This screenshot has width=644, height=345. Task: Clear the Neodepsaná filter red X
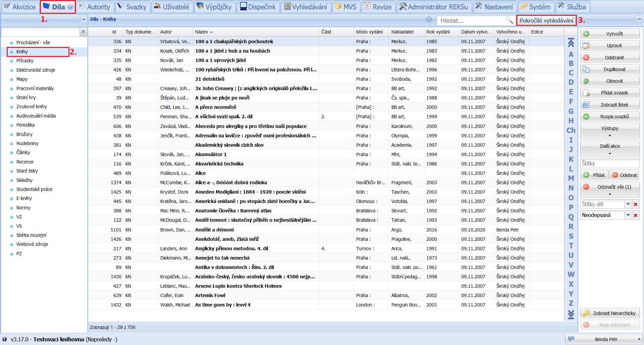(x=636, y=215)
